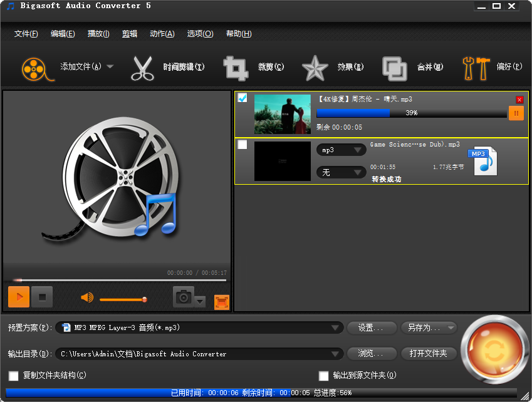This screenshot has height=402, width=532.
Task: Open the 文件 file menu
Action: (25, 33)
